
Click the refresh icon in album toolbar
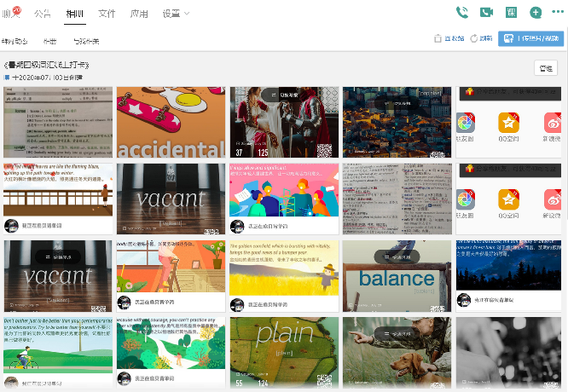point(475,38)
